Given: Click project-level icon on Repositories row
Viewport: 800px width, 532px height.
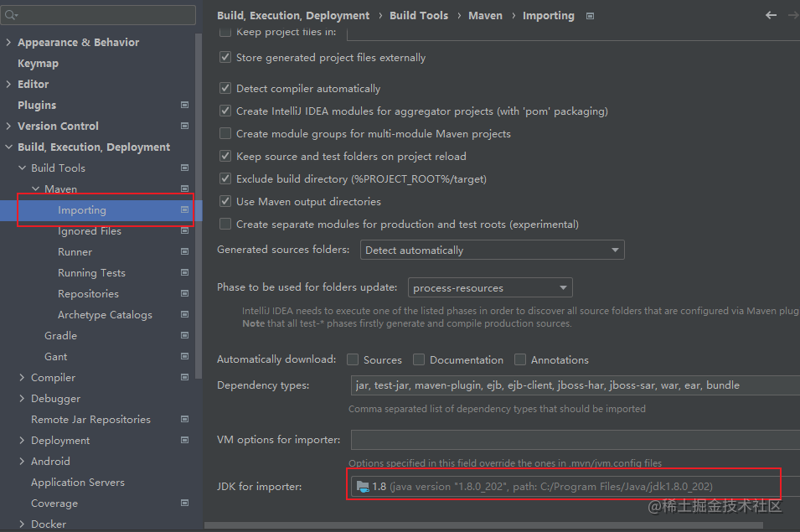Looking at the screenshot, I should [x=184, y=293].
